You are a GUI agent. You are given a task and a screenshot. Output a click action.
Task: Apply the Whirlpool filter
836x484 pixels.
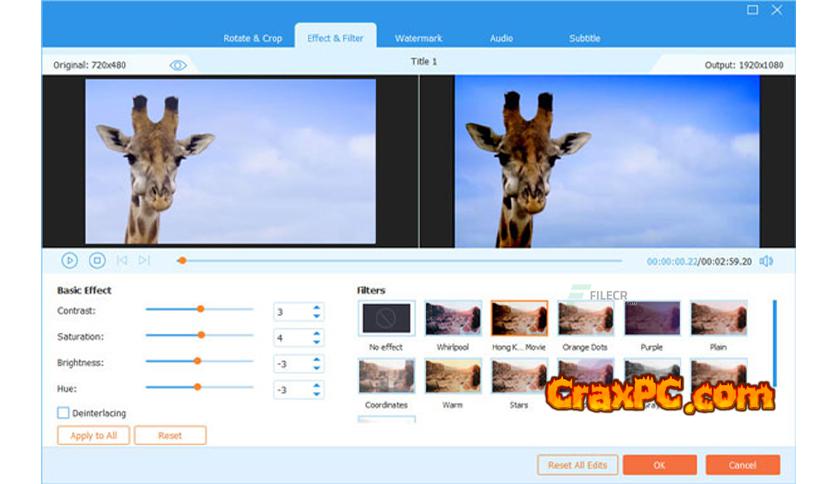452,319
